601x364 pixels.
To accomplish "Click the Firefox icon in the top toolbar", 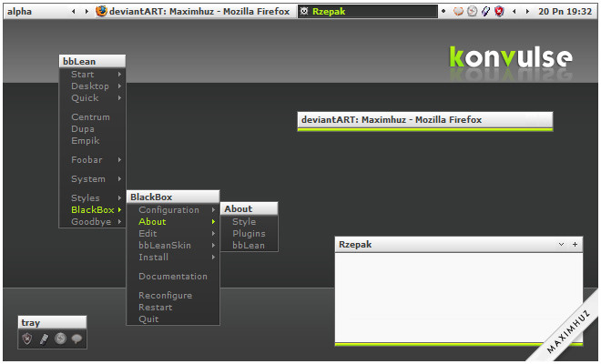I will coord(101,11).
